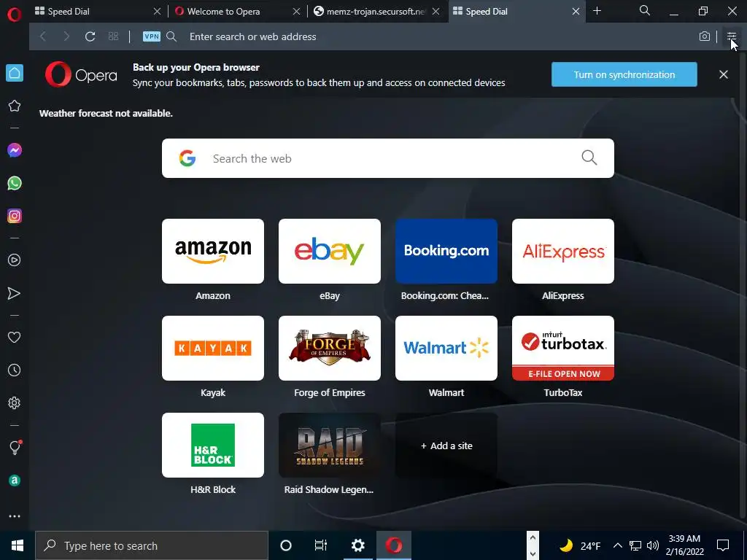Open the TurboTax speed dial tile

(x=563, y=348)
